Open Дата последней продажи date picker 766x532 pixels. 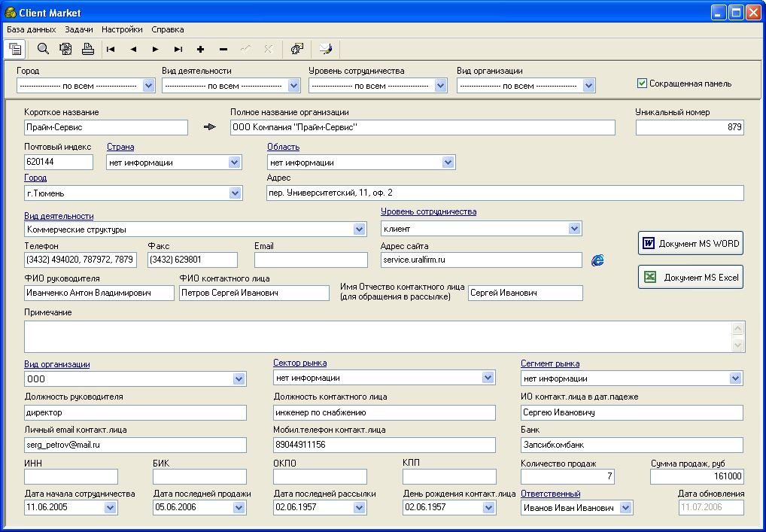pos(239,508)
